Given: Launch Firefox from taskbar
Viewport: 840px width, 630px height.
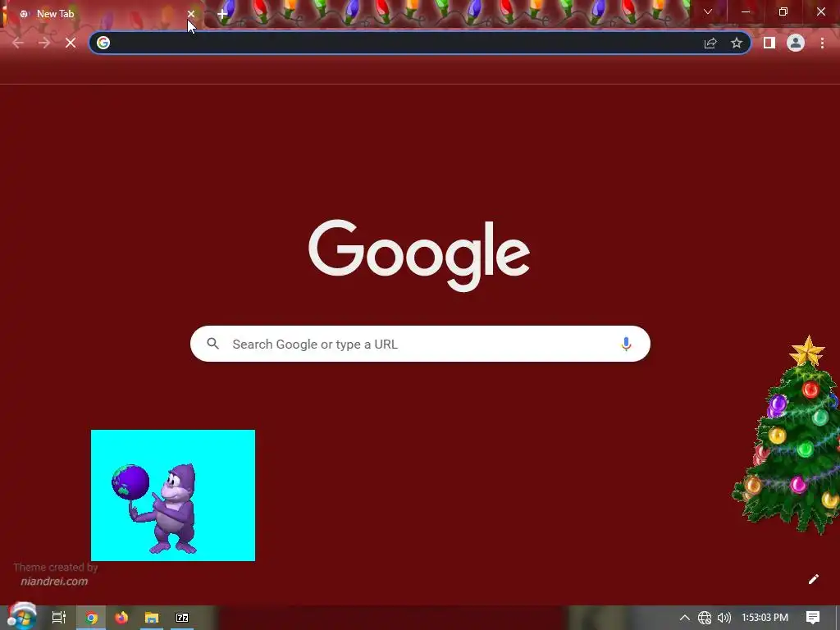Looking at the screenshot, I should click(x=121, y=618).
